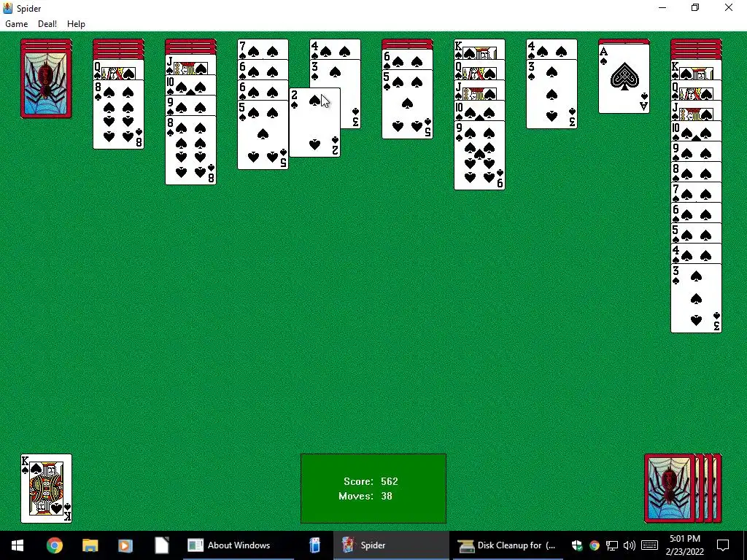Select the 6 of spades directly under that 7

pos(263,69)
